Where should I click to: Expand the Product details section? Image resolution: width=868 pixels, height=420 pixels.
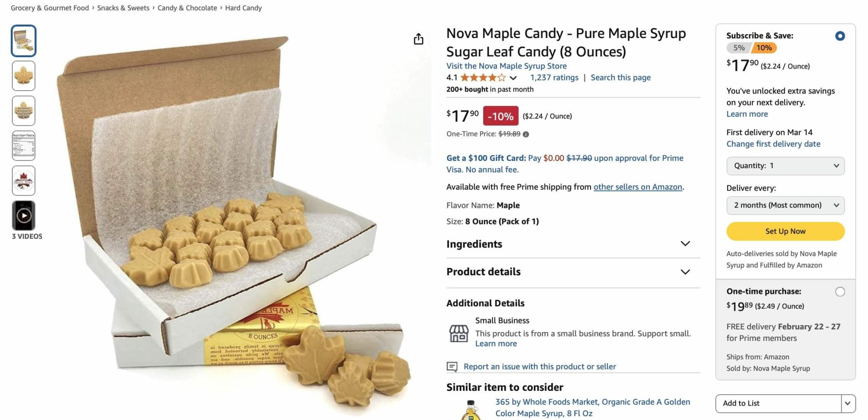(x=685, y=272)
